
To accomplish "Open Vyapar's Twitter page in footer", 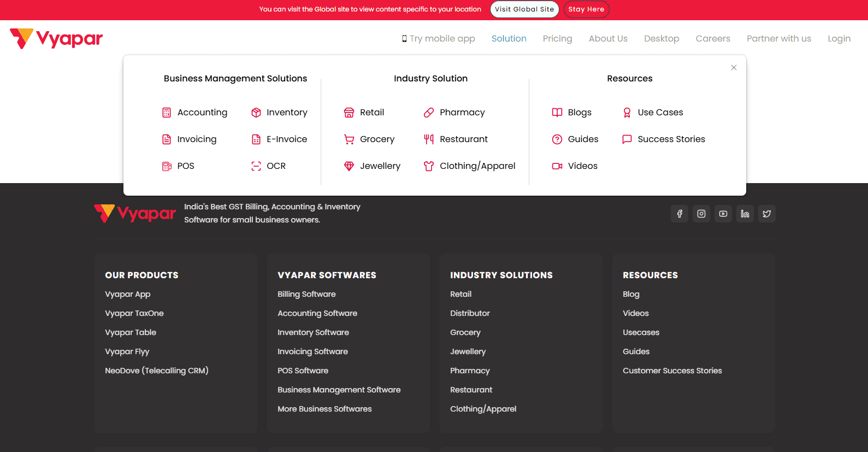I will 767,214.
